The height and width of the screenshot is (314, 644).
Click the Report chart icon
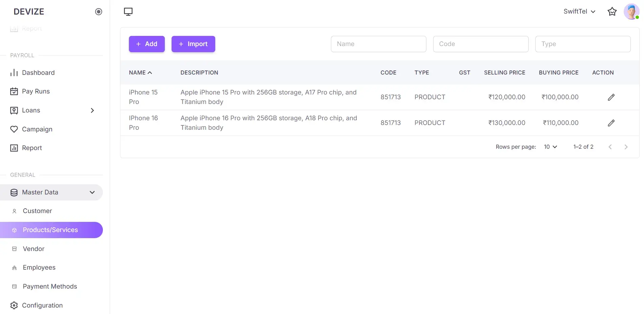tap(14, 148)
